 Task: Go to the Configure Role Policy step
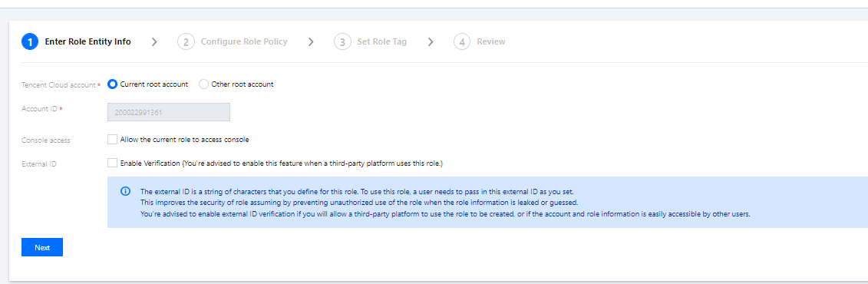[244, 42]
